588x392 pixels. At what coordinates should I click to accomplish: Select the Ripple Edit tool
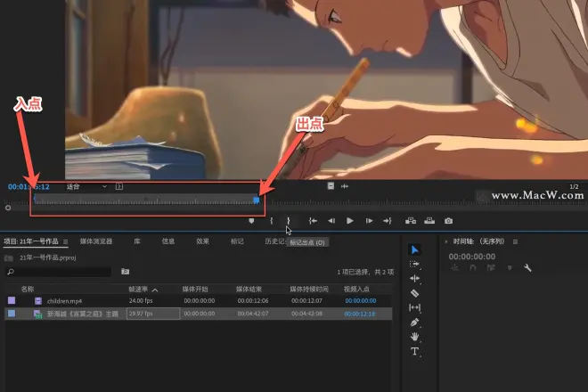414,278
